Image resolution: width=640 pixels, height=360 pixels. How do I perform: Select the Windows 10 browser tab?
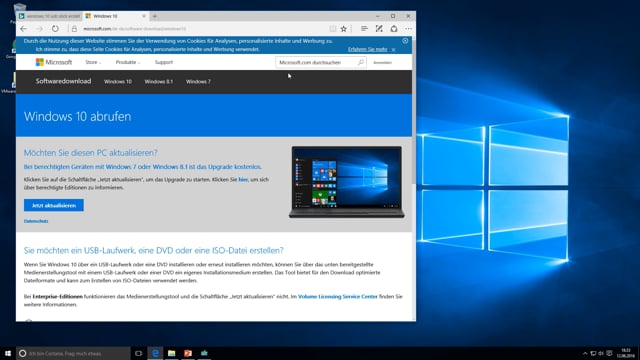point(115,16)
